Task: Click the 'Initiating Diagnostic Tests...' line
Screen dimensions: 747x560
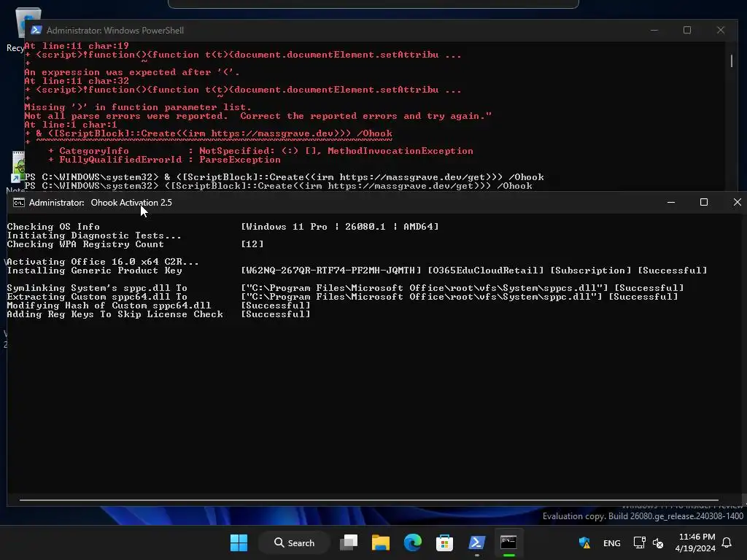Action: click(94, 236)
